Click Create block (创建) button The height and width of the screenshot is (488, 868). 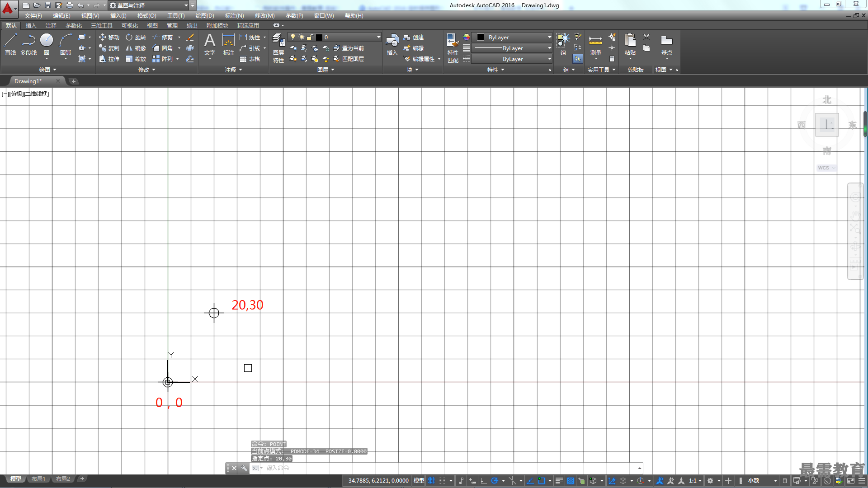tap(414, 37)
